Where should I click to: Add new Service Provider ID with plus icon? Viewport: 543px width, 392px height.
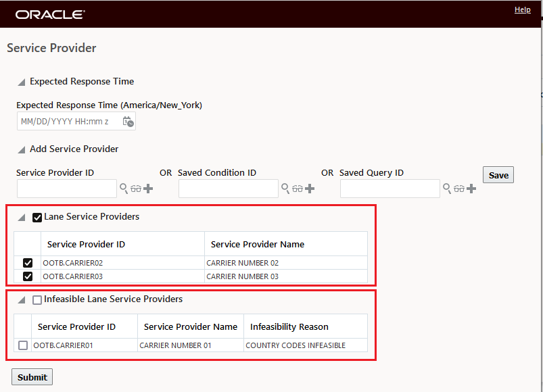[148, 189]
